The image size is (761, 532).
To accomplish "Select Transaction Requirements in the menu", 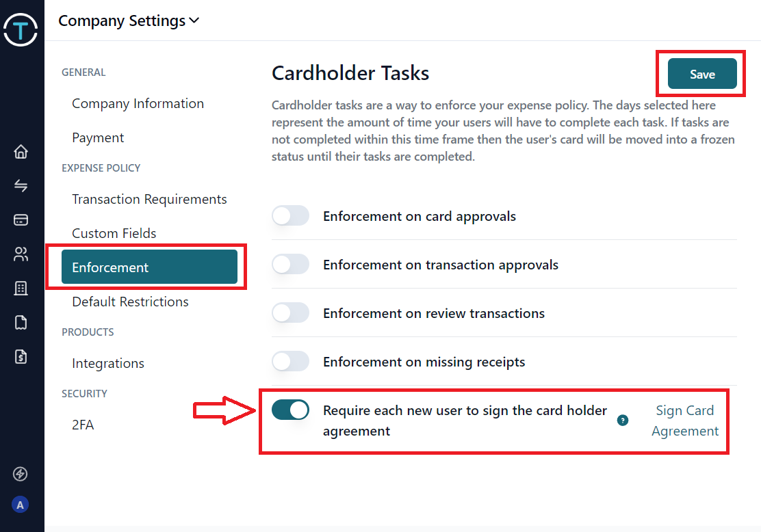I will [x=149, y=199].
